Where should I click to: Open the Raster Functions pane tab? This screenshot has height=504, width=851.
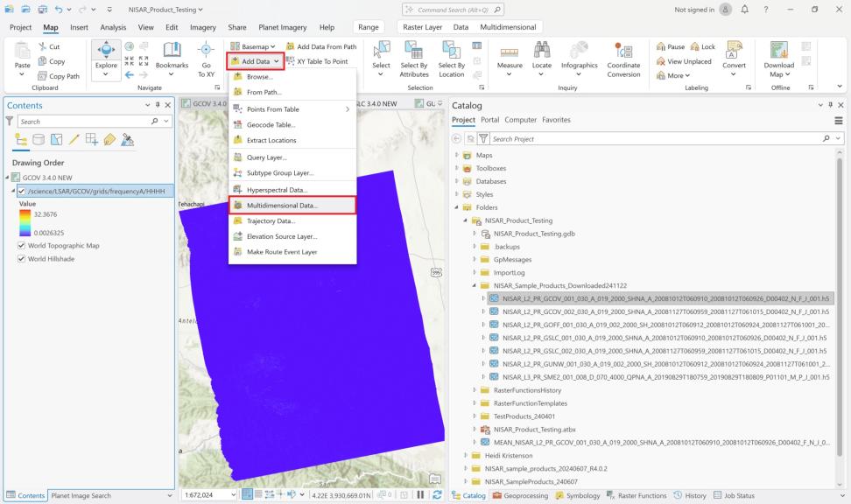tap(636, 495)
